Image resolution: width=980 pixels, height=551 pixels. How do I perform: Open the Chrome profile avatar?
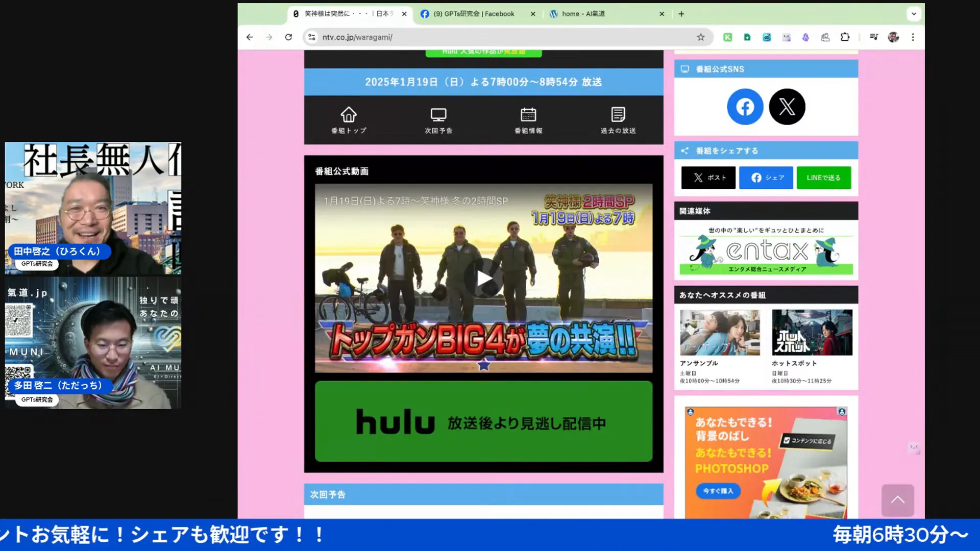pos(893,37)
